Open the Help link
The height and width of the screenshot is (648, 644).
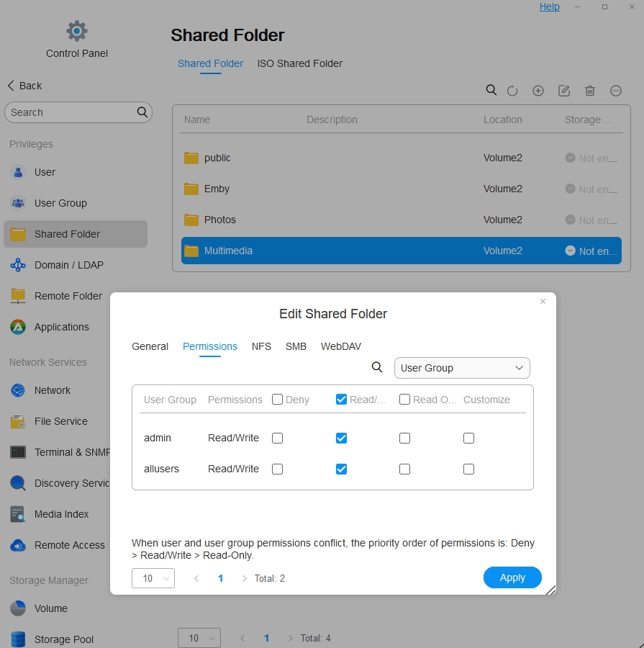click(550, 6)
